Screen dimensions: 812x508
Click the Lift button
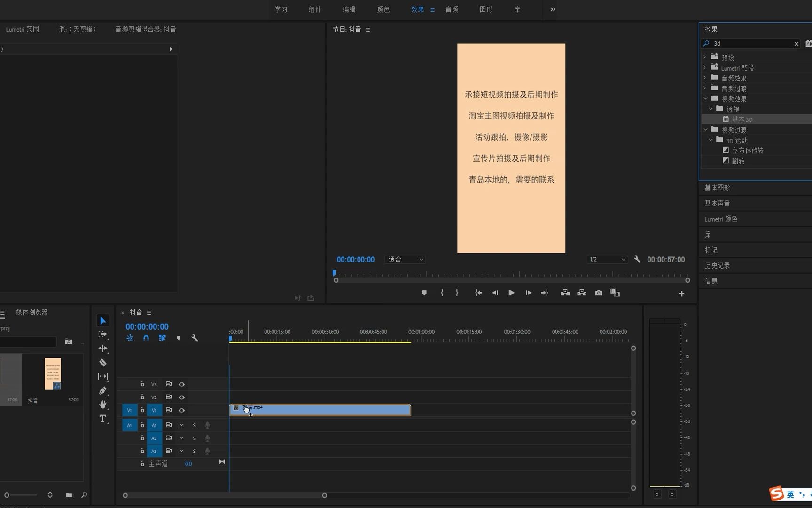point(565,293)
